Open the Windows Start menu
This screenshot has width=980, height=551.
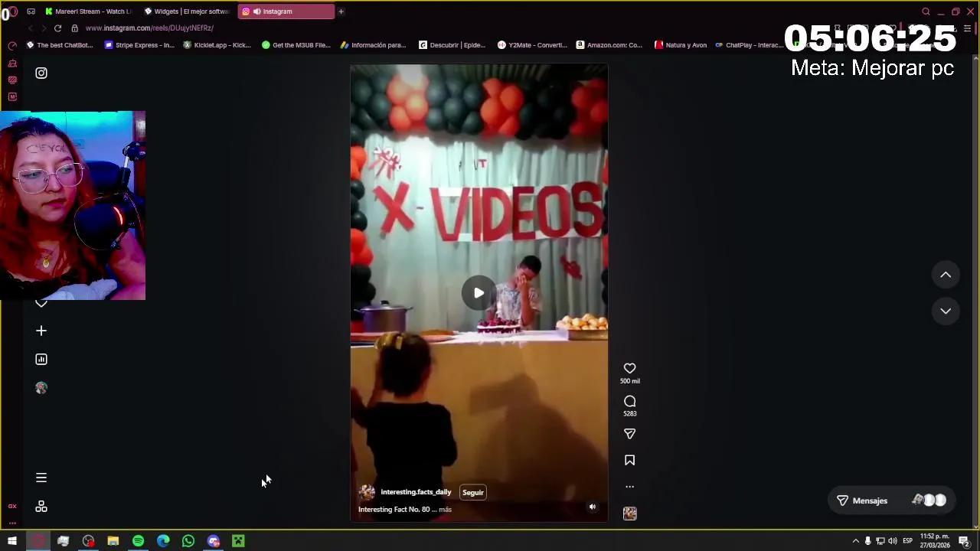12,541
